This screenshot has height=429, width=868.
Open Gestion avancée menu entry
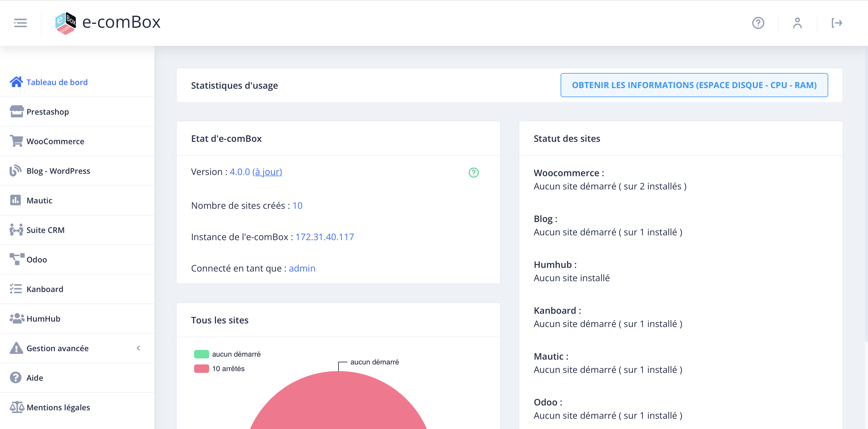tap(58, 348)
